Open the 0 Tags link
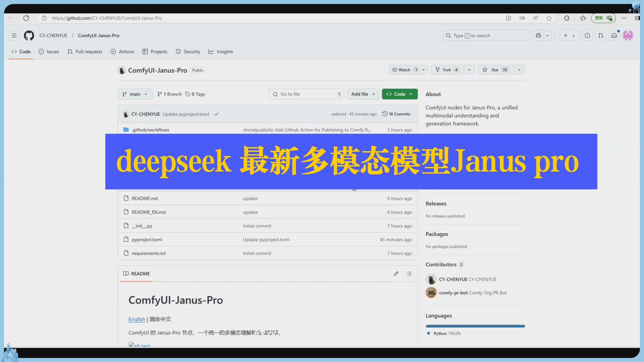644x362 pixels. tap(195, 94)
